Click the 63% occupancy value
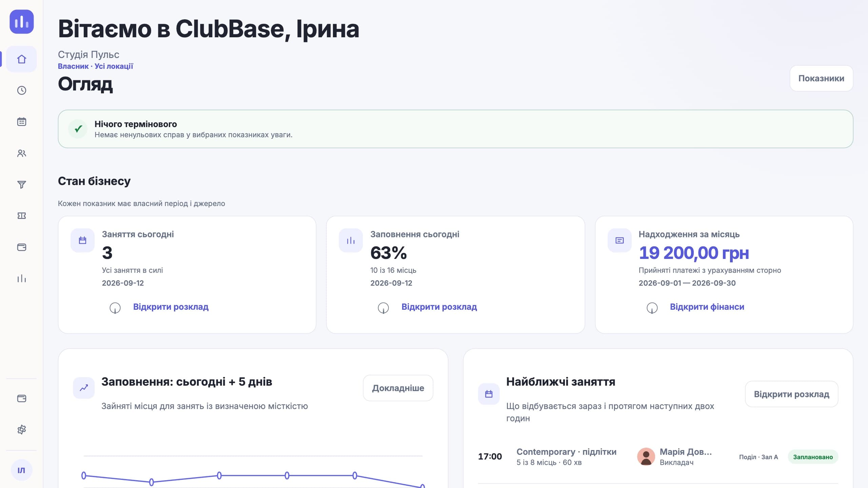 pyautogui.click(x=389, y=253)
